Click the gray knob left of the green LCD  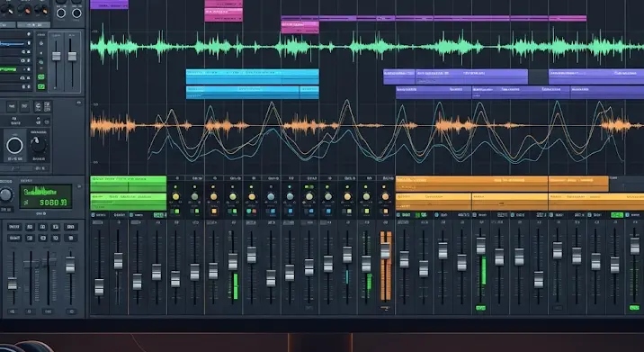click(5, 194)
